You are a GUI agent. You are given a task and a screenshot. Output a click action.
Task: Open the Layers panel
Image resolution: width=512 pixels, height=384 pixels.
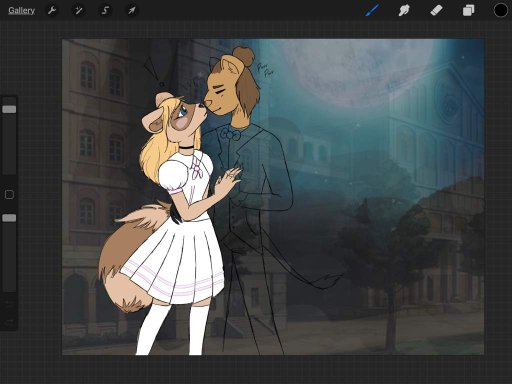468,10
